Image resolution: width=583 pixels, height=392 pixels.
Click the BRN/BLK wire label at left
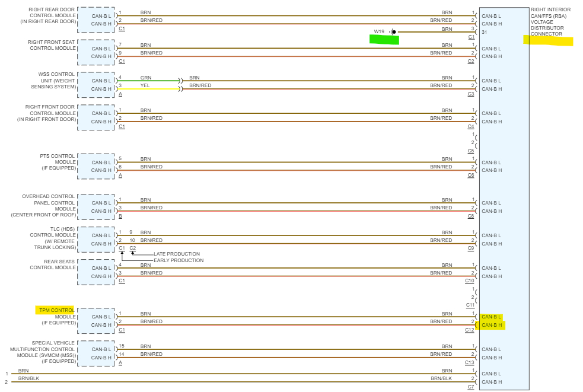coord(28,378)
